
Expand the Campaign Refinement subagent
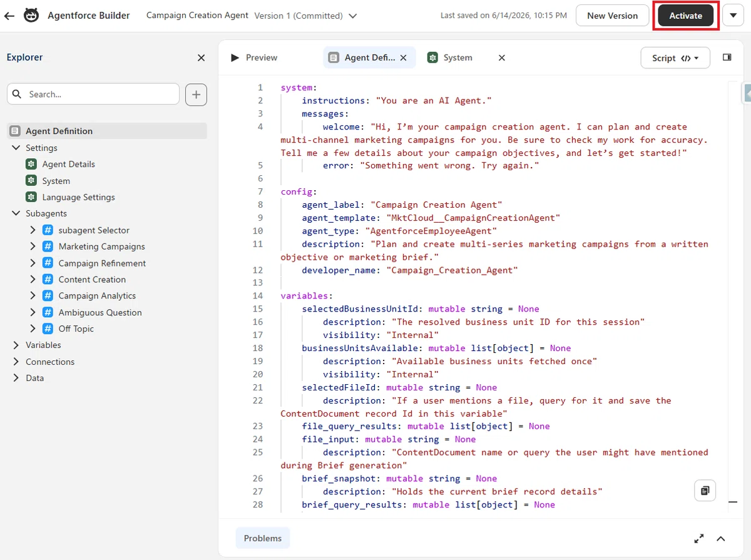pos(33,263)
